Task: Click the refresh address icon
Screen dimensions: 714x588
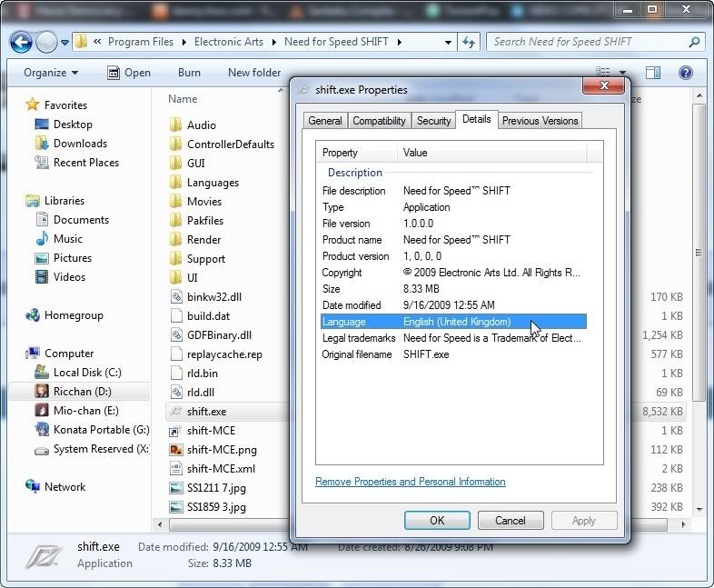Action: [469, 42]
